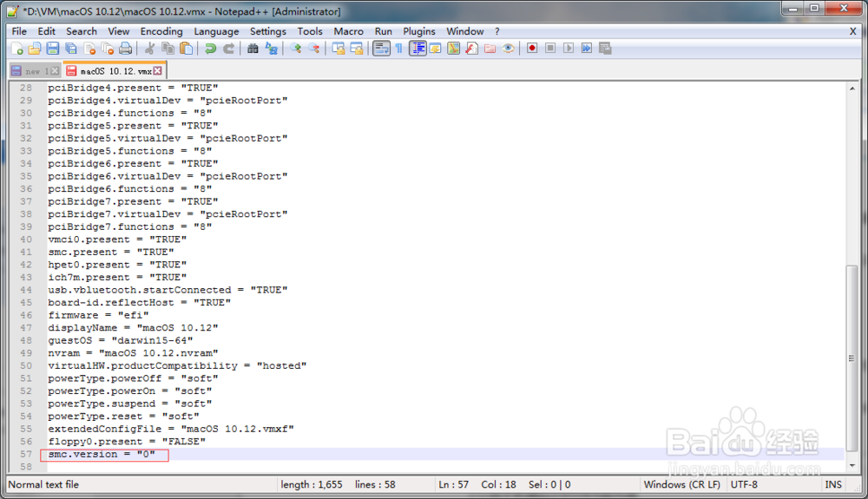This screenshot has height=499, width=868.
Task: Click UTF-8 encoding in status bar
Action: coord(744,484)
